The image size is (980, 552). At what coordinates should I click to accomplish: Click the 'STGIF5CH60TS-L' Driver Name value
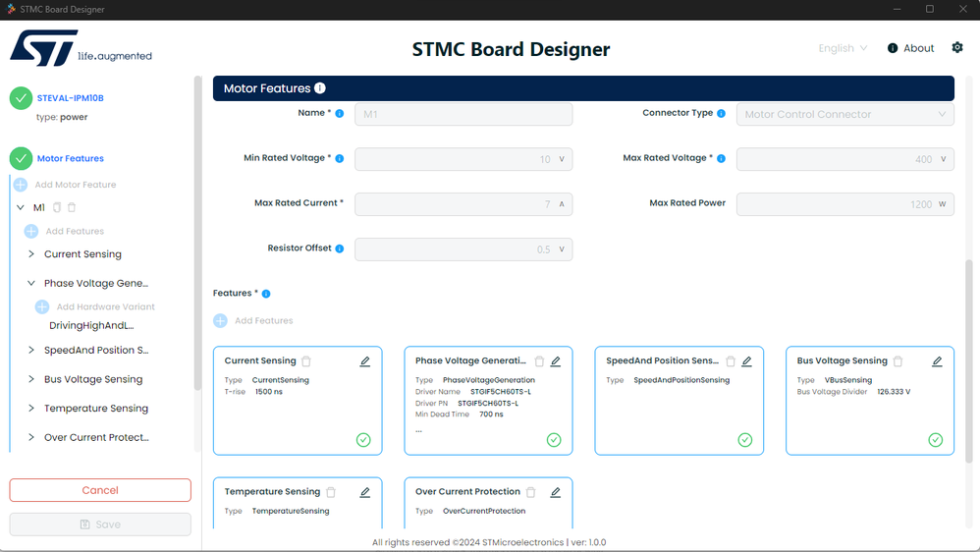pos(501,391)
